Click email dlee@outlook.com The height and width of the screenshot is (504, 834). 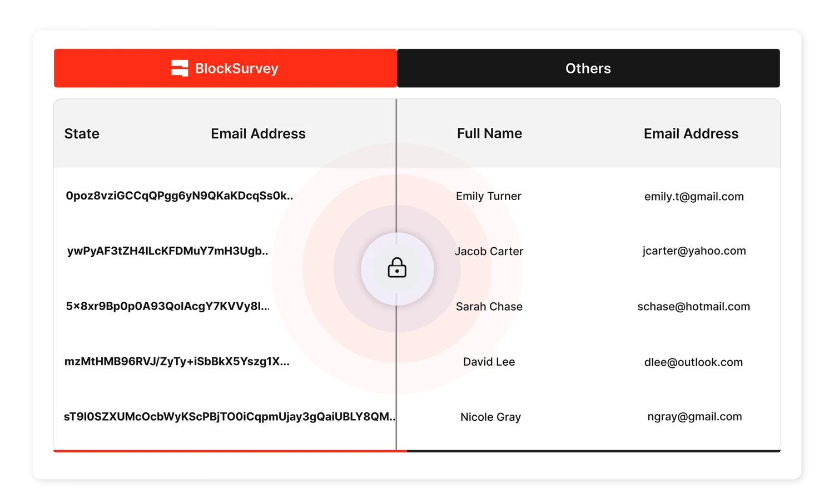[693, 362]
